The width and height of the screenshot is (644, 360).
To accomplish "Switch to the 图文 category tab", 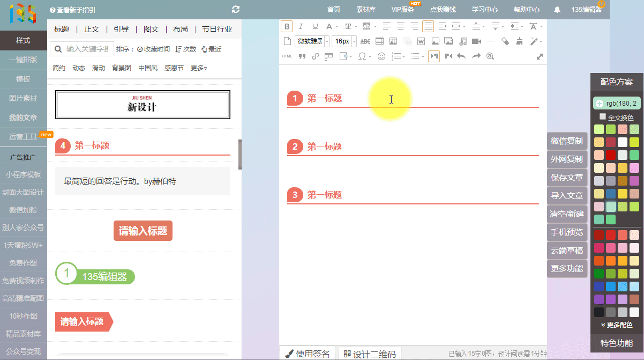I will (151, 29).
